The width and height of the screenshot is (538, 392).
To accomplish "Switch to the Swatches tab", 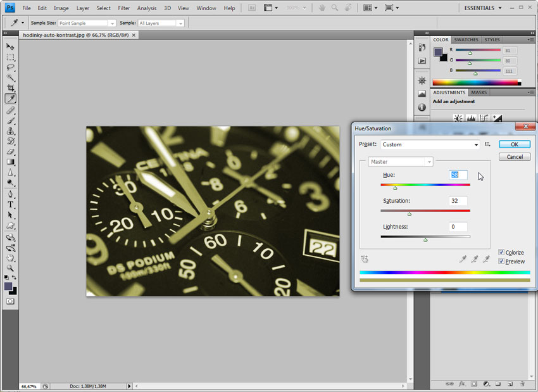I will (x=466, y=40).
